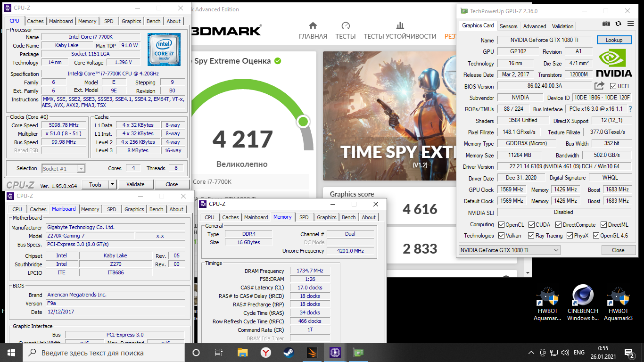Open Bench tab in top CPU-Z window
Image resolution: width=644 pixels, height=362 pixels.
(x=154, y=21)
